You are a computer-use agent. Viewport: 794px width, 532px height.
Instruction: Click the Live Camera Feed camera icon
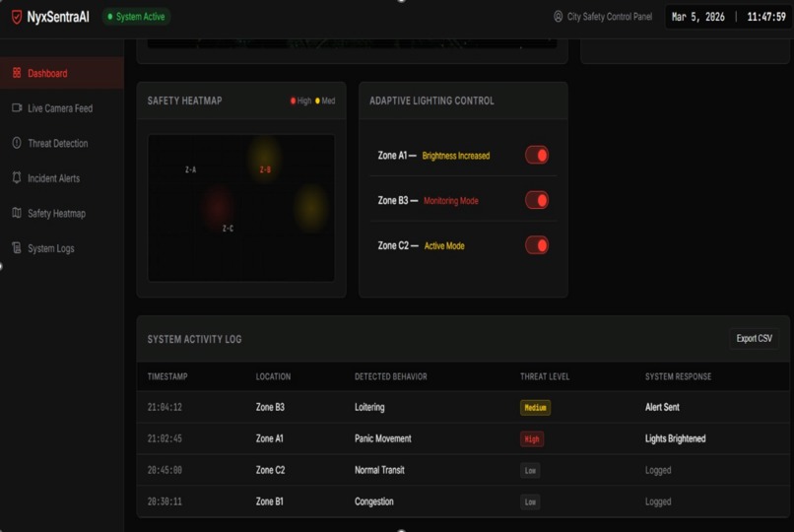click(x=17, y=107)
